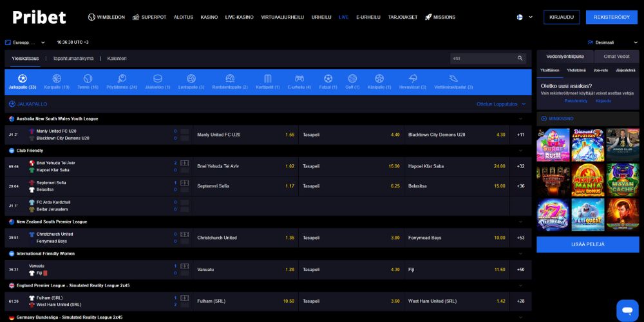Screen dimensions: 644x322
Task: Choose the Lentopallo volleyball icon
Action: 191,79
